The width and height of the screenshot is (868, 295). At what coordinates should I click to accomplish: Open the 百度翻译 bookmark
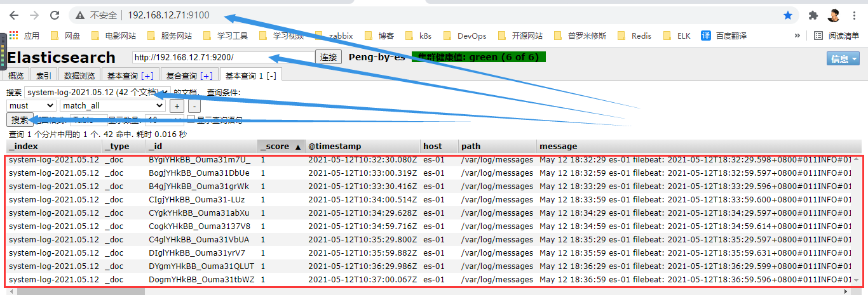pos(724,36)
